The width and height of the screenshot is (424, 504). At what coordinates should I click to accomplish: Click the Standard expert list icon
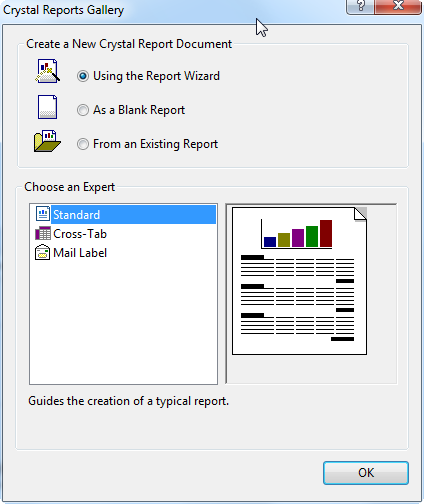pyautogui.click(x=43, y=214)
